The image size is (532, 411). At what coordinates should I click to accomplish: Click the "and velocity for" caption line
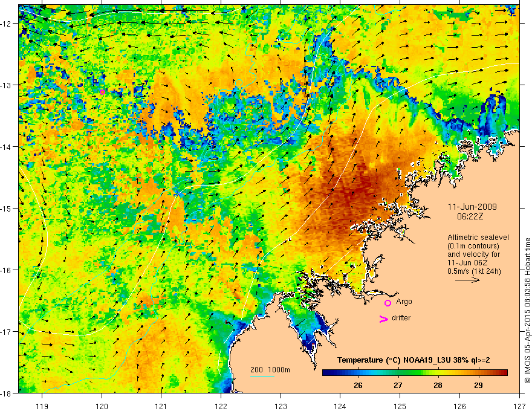point(474,254)
